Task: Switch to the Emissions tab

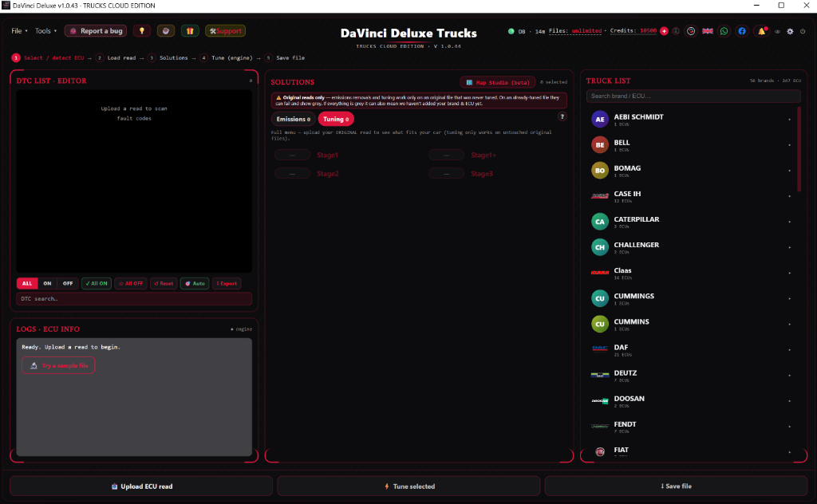Action: pyautogui.click(x=294, y=120)
